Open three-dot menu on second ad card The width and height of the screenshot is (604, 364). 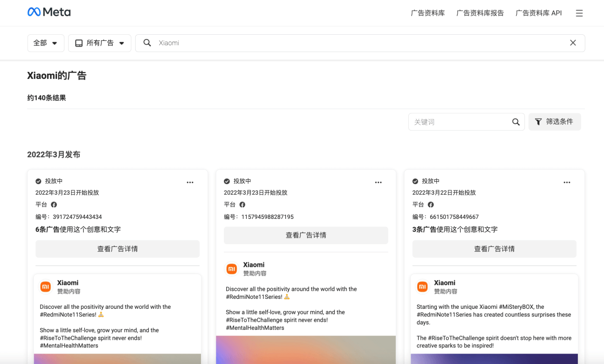(378, 182)
